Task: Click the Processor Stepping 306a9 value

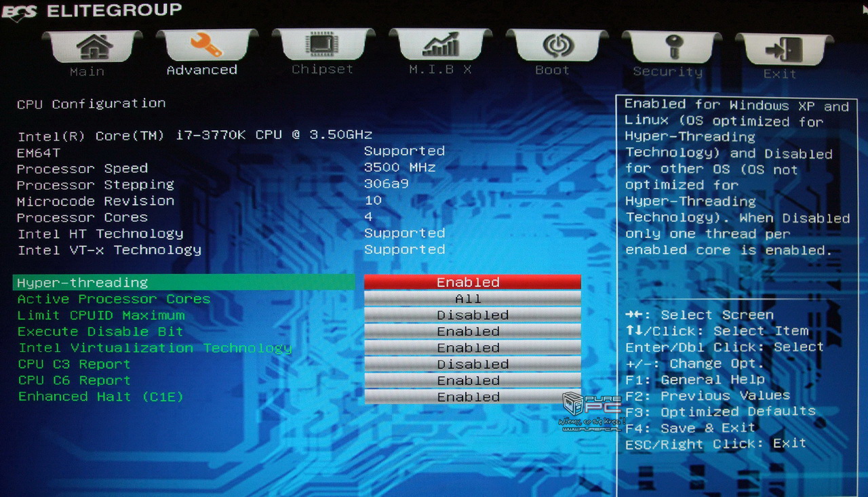Action: click(387, 184)
